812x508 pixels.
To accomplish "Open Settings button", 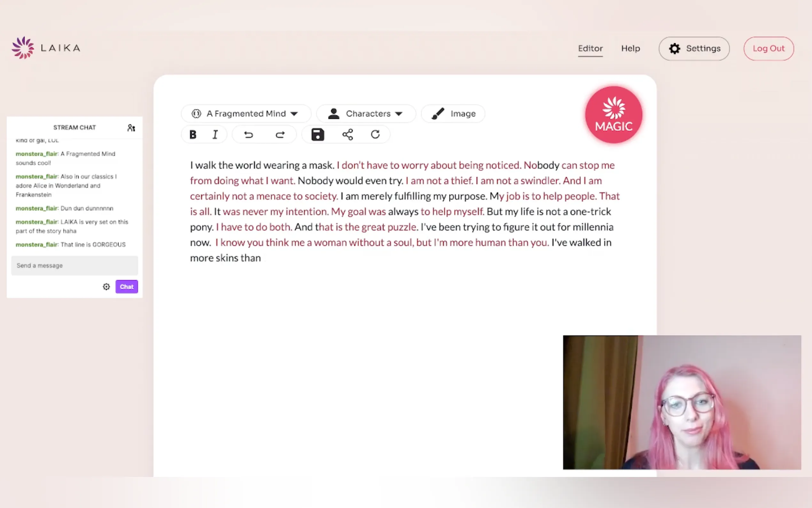I will [x=694, y=49].
